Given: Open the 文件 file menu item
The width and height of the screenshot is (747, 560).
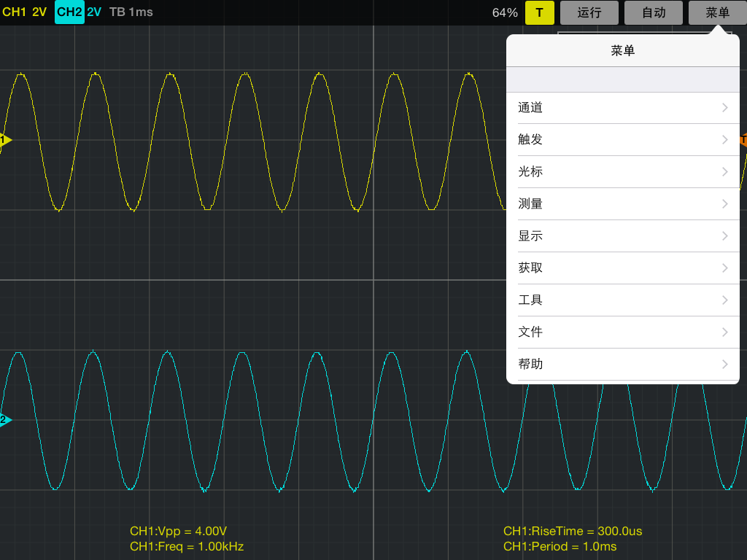Looking at the screenshot, I should point(623,332).
